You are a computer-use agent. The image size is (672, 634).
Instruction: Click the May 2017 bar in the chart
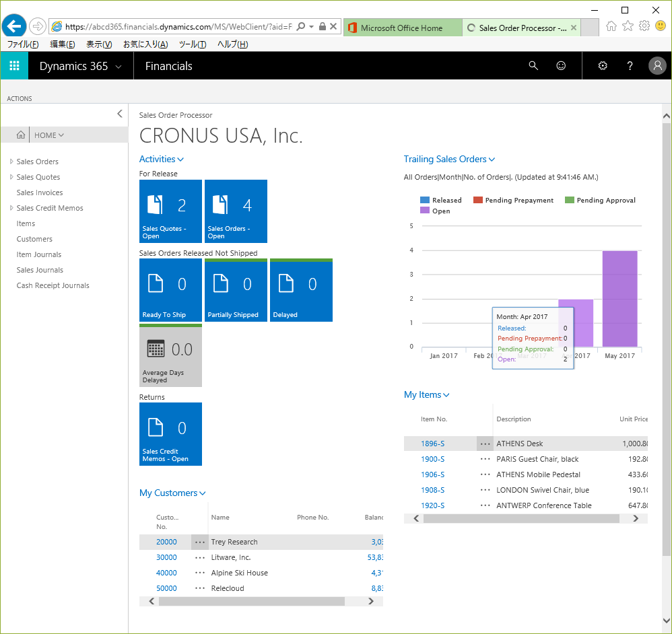click(619, 299)
